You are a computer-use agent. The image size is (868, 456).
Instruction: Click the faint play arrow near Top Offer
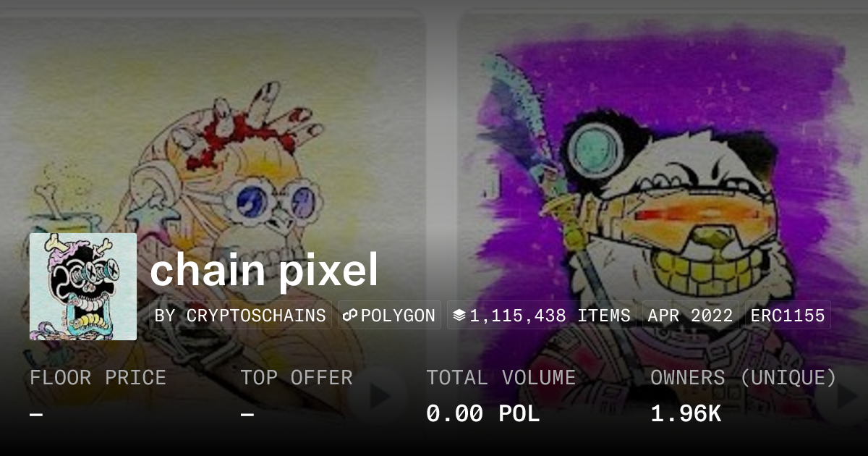(380, 396)
